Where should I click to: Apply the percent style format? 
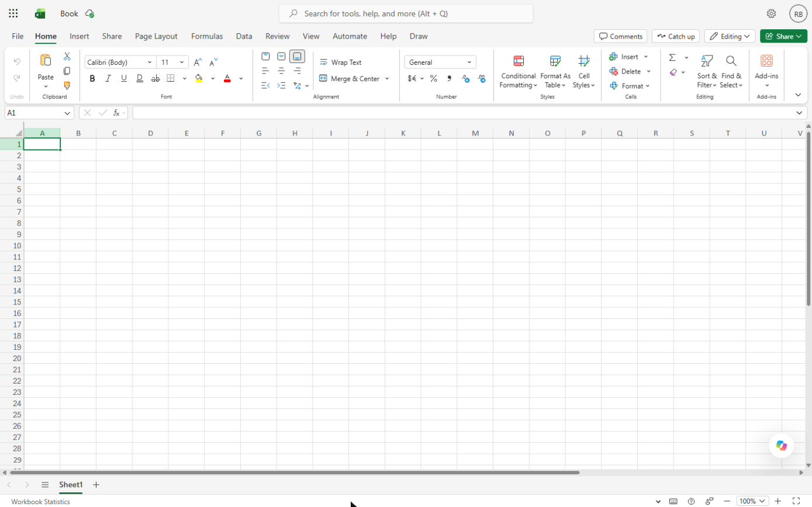click(x=434, y=78)
